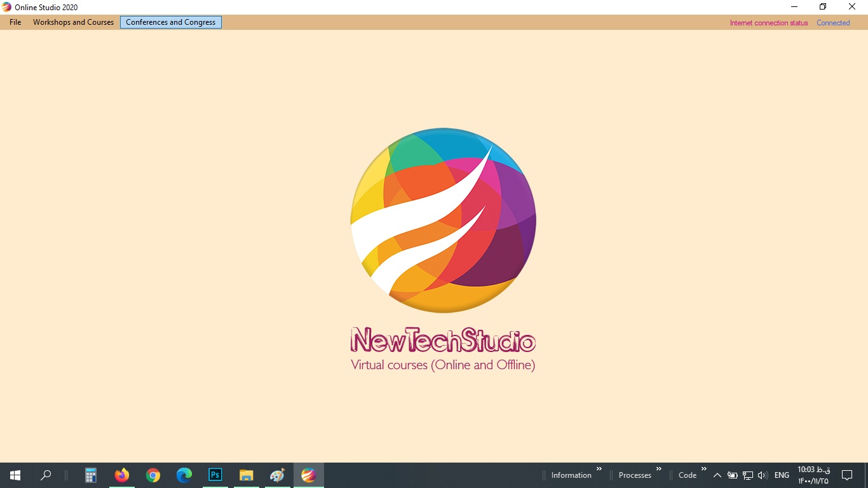Launch Google Chrome from the taskbar
Image resolution: width=868 pixels, height=488 pixels.
(153, 475)
